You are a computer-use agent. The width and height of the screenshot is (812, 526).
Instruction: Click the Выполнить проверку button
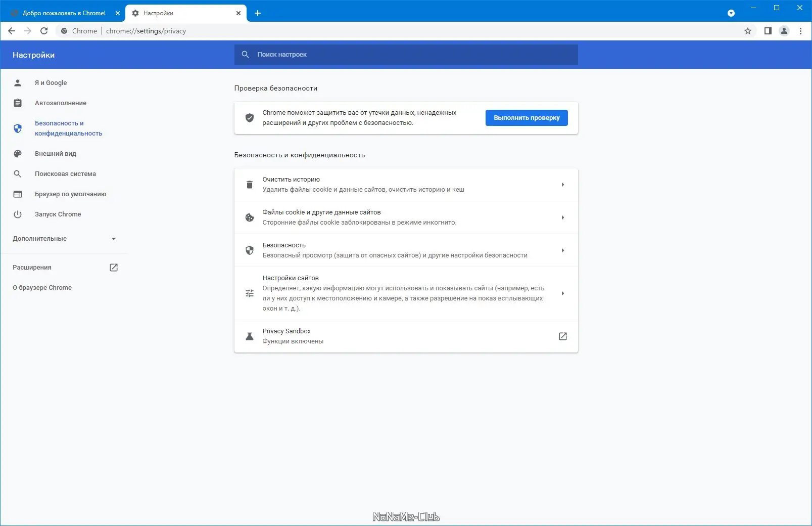click(x=526, y=117)
